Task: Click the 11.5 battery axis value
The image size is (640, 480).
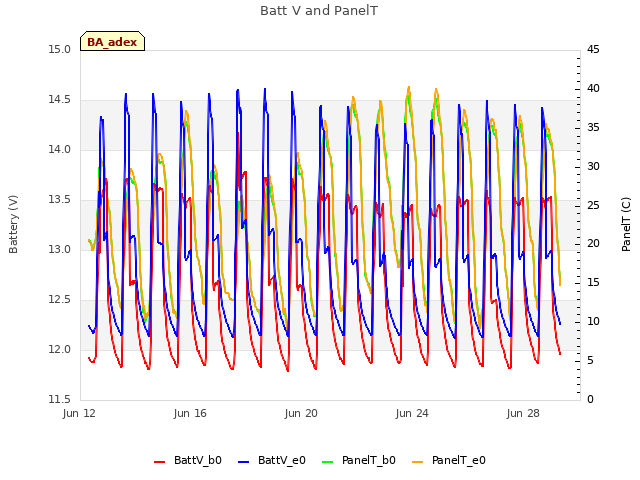Action: [60, 399]
